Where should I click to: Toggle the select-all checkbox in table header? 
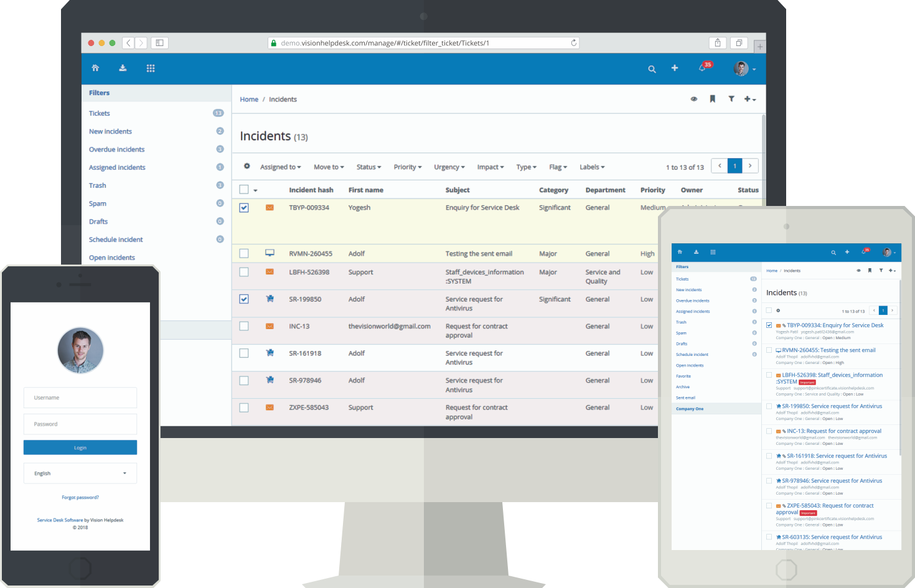(243, 189)
